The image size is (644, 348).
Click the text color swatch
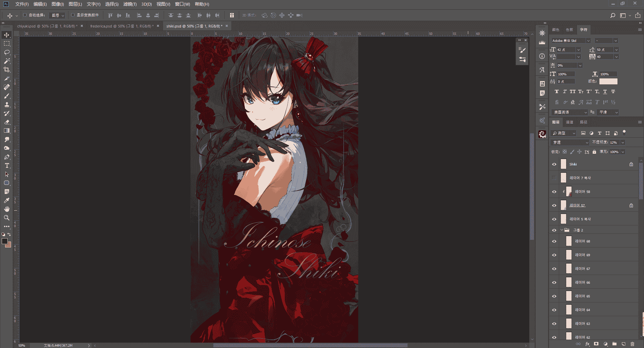pos(608,81)
